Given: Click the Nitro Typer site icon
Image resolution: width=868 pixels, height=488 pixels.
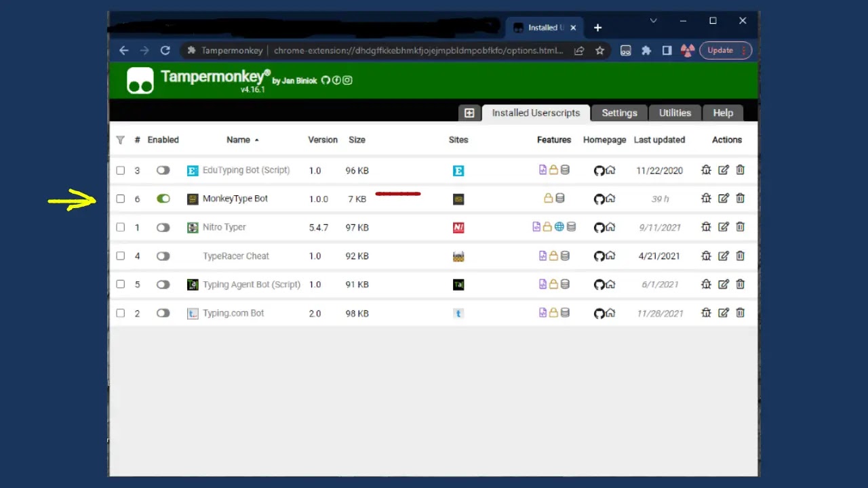Looking at the screenshot, I should [x=458, y=228].
